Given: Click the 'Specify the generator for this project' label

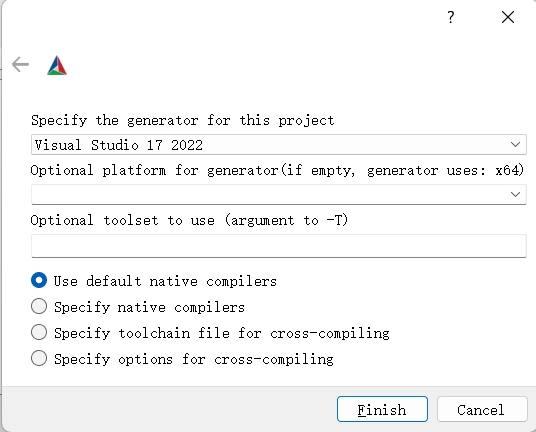Looking at the screenshot, I should (x=183, y=121).
